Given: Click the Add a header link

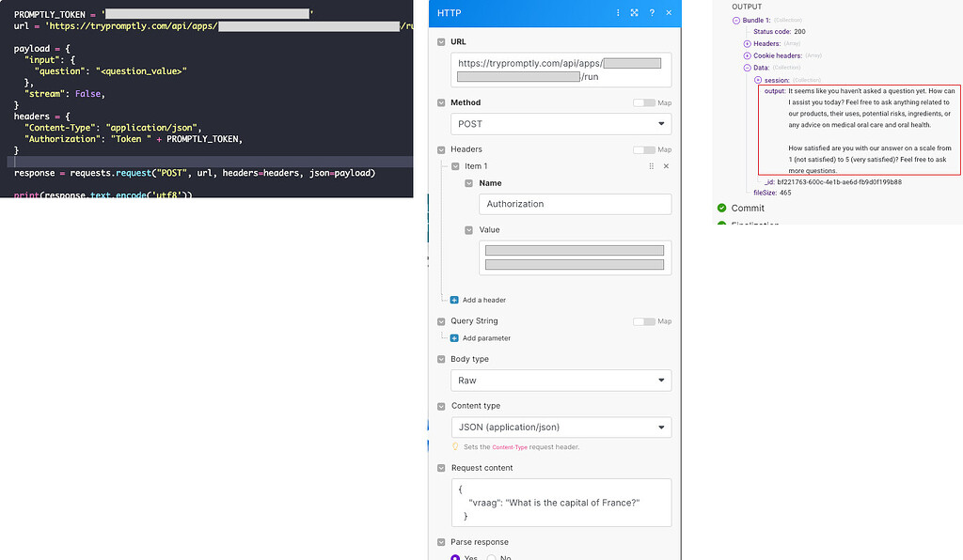Looking at the screenshot, I should click(x=480, y=299).
